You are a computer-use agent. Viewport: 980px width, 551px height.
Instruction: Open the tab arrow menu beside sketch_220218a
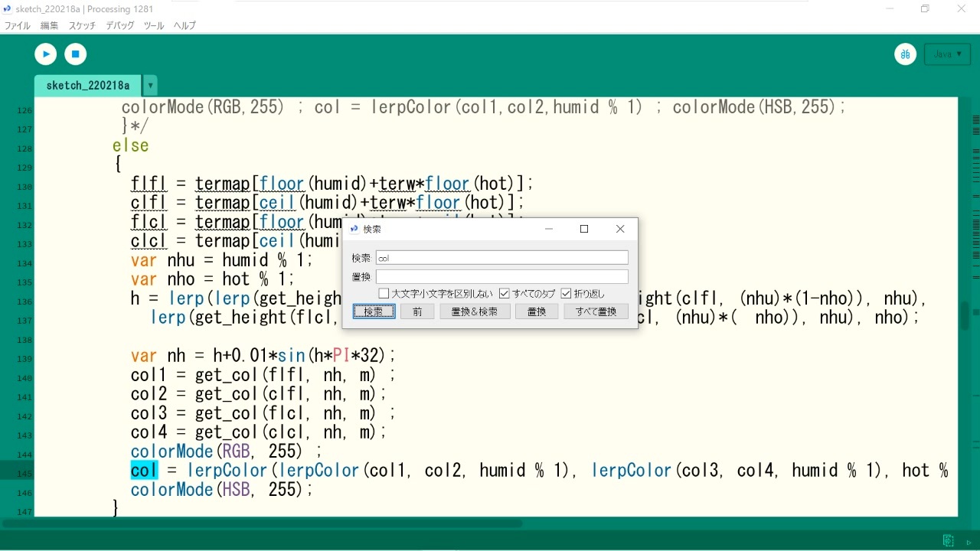pyautogui.click(x=150, y=86)
